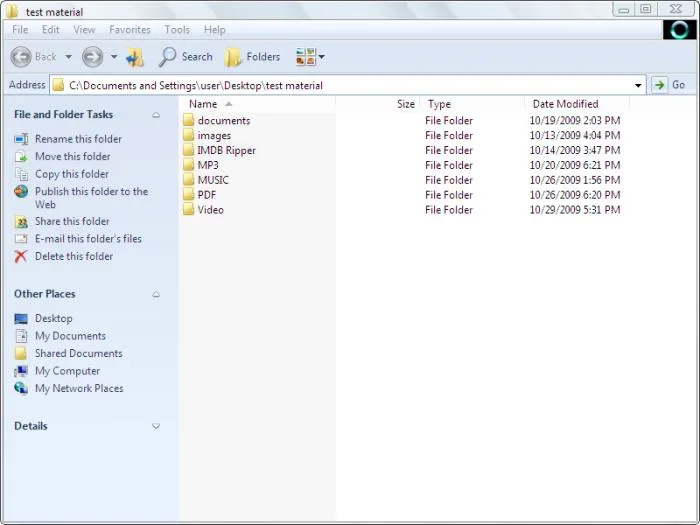Image resolution: width=700 pixels, height=525 pixels.
Task: Click the Share this folder link
Action: (x=72, y=221)
